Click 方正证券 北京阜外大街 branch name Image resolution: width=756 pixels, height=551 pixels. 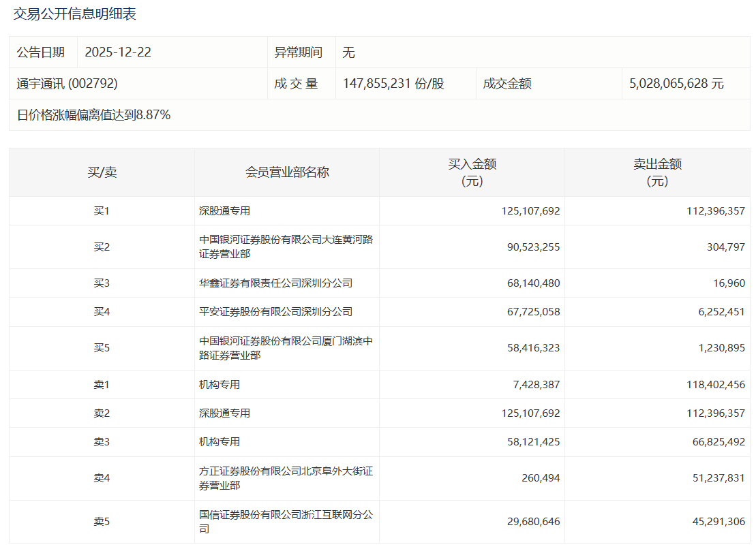(x=286, y=478)
